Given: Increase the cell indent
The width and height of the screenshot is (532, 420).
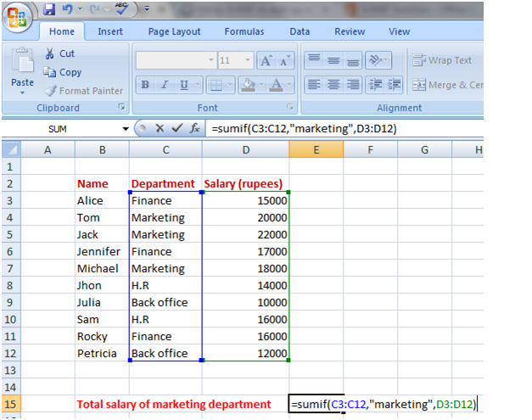Looking at the screenshot, I should pyautogui.click(x=394, y=85).
